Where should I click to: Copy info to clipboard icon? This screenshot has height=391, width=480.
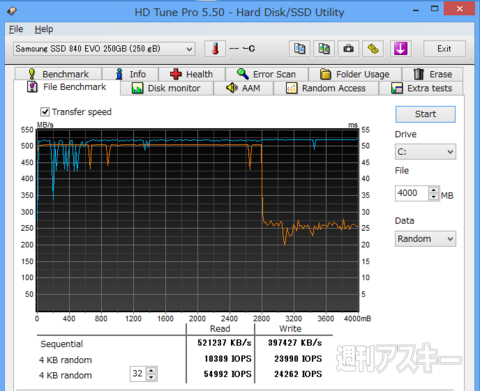pyautogui.click(x=299, y=49)
